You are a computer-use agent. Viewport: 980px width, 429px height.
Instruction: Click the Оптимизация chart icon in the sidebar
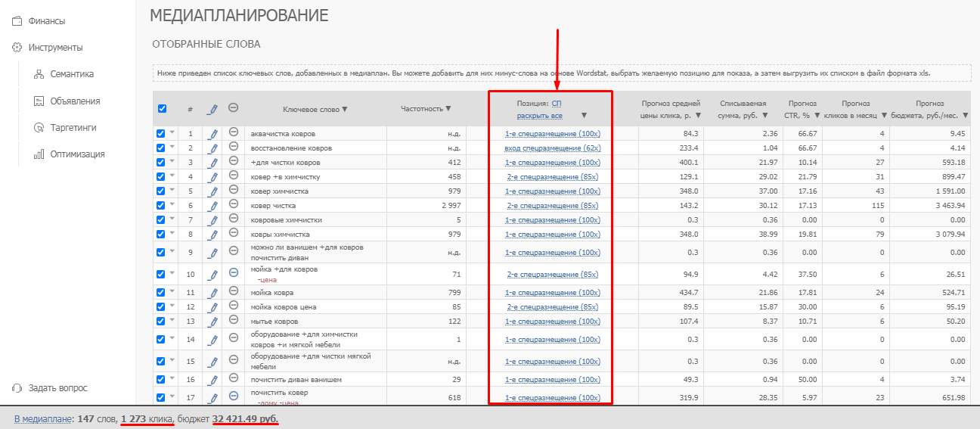39,154
